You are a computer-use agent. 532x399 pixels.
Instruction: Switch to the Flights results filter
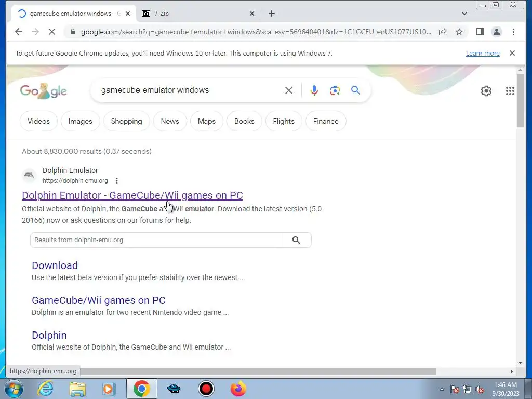coord(284,121)
